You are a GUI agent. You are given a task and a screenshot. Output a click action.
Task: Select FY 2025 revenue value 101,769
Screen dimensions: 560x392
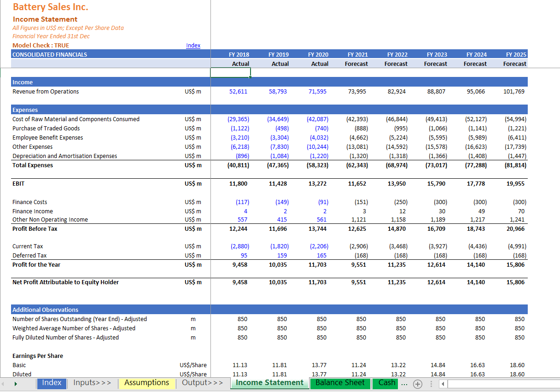point(514,92)
